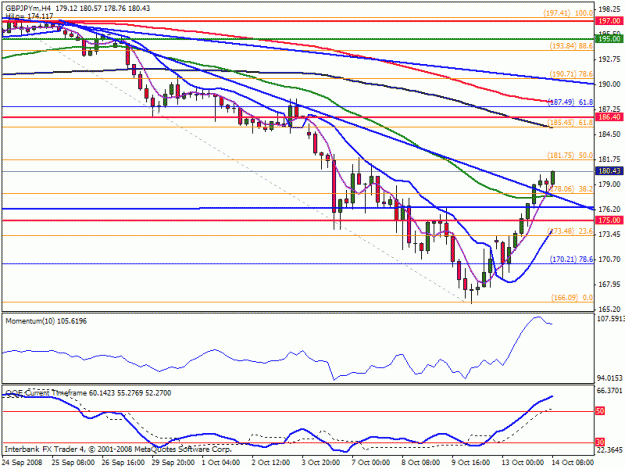Image resolution: width=625 pixels, height=469 pixels.
Task: Click the blue (187.49) 61.8 Fibonacci label
Action: [570, 102]
